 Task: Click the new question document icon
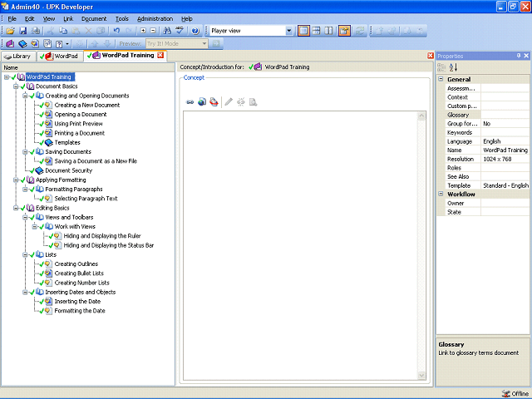click(47, 44)
